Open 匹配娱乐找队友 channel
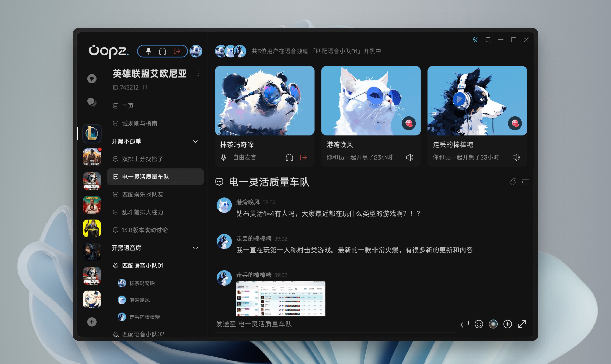This screenshot has height=364, width=611. click(x=155, y=195)
